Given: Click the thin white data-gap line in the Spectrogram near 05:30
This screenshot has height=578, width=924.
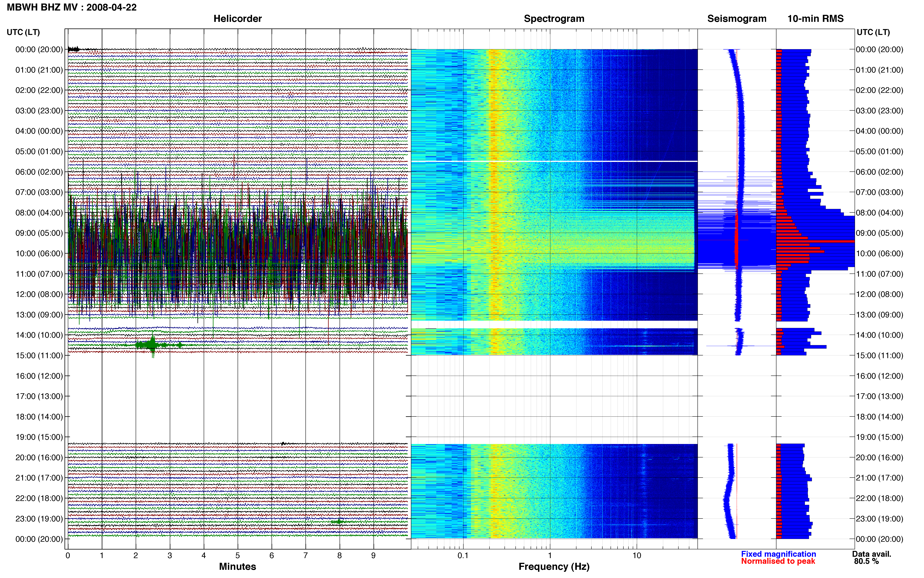Looking at the screenshot, I should [x=554, y=161].
